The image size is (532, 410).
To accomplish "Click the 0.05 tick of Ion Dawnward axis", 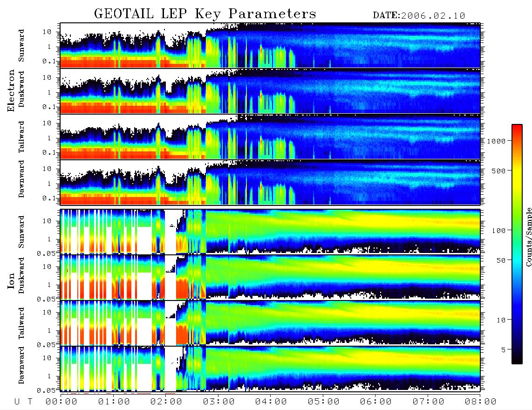I will [46, 390].
